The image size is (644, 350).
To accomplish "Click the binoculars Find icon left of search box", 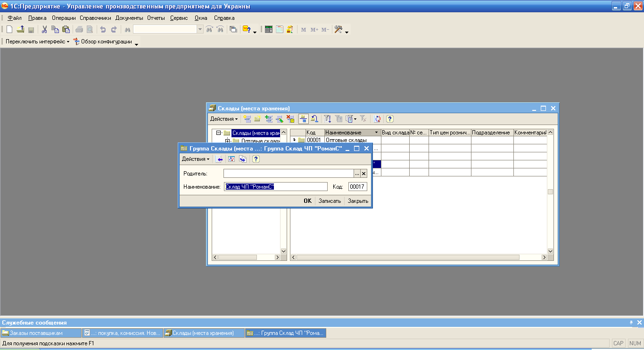I will click(x=127, y=29).
